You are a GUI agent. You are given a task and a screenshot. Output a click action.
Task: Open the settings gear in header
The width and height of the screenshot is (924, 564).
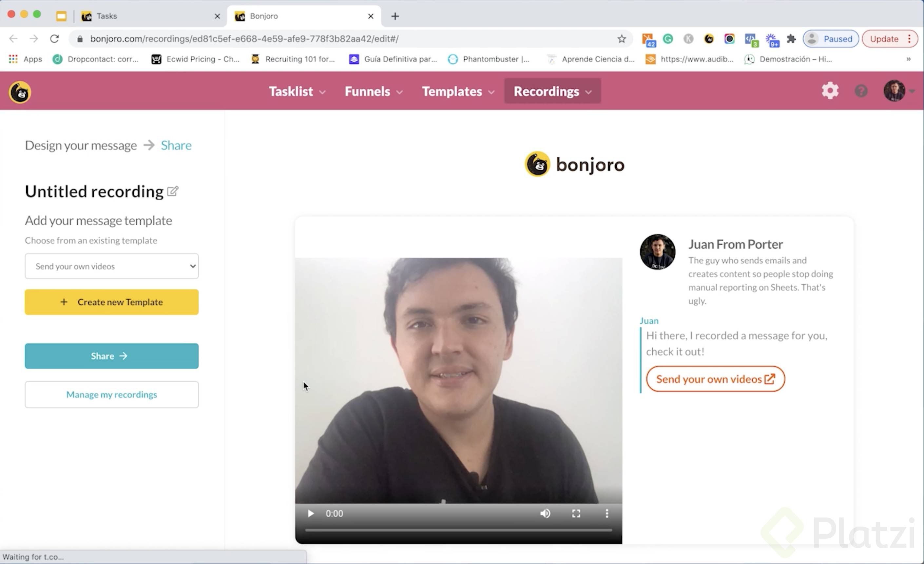[x=830, y=91]
